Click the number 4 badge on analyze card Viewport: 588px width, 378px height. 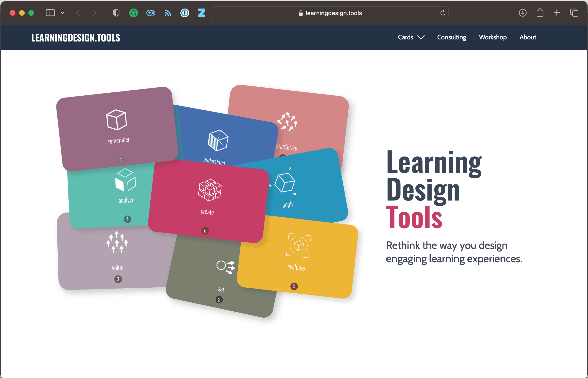click(x=127, y=219)
